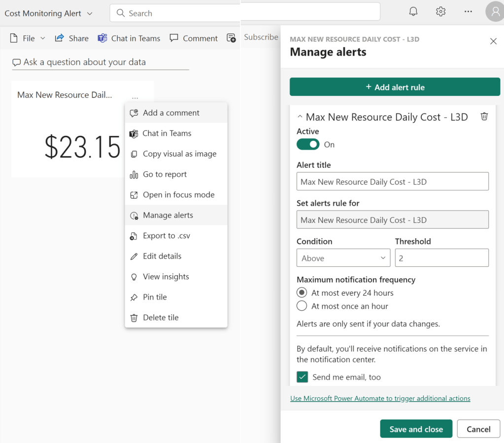Open tile more options ellipsis

click(x=135, y=98)
